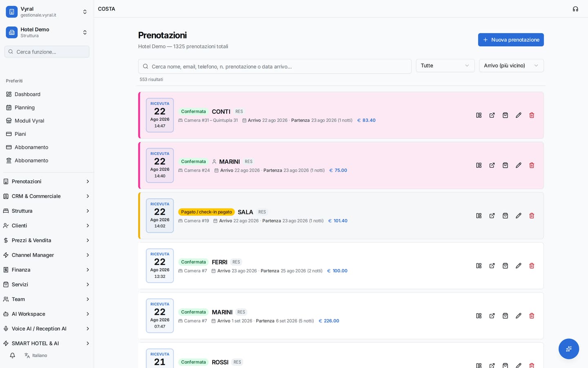
Task: Edit the CONTI reservation with the pencil icon
Action: tap(519, 115)
